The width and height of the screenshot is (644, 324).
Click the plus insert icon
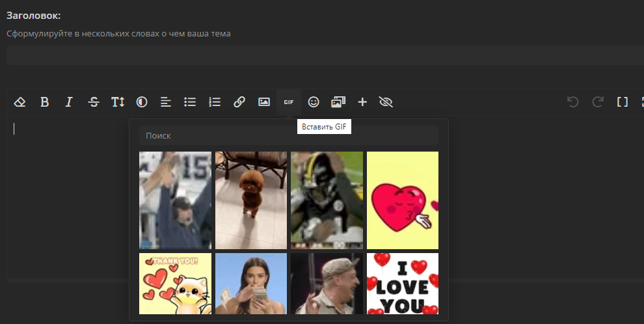point(362,102)
